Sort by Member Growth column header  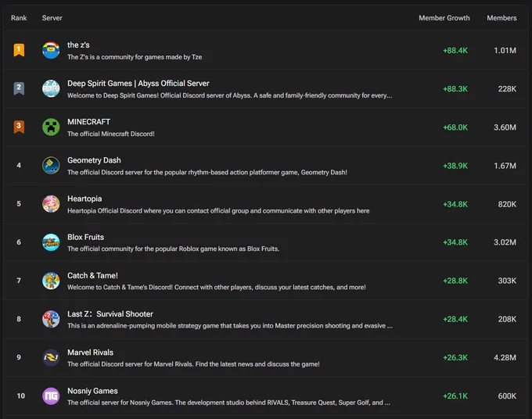pyautogui.click(x=444, y=18)
